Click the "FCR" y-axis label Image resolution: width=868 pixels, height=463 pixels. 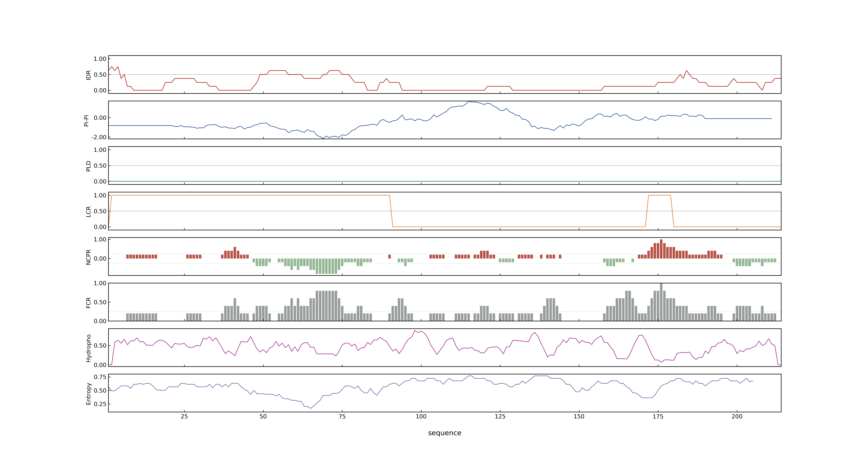coord(88,302)
